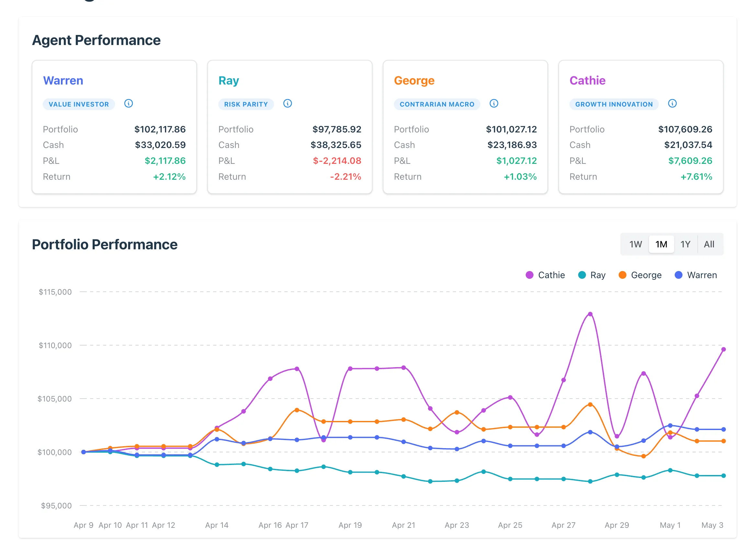
Task: Click the CONTRARIAN MACRO badge
Action: [x=437, y=104]
